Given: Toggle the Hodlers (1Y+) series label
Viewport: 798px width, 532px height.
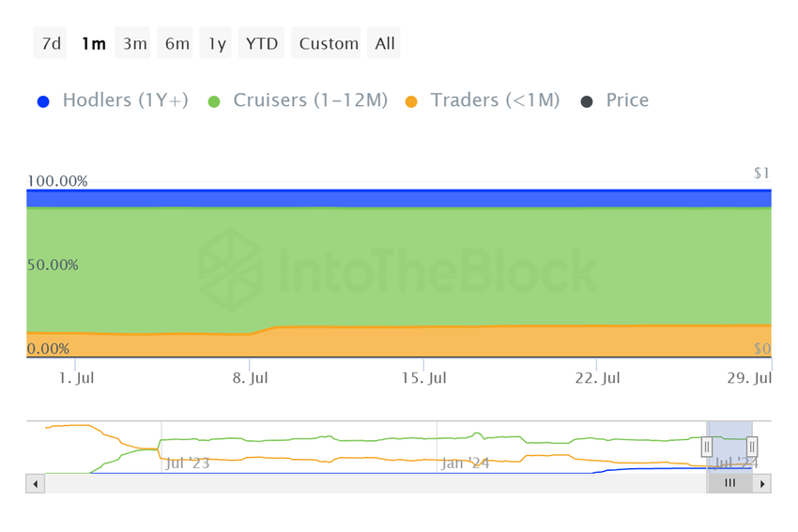Looking at the screenshot, I should coord(125,100).
